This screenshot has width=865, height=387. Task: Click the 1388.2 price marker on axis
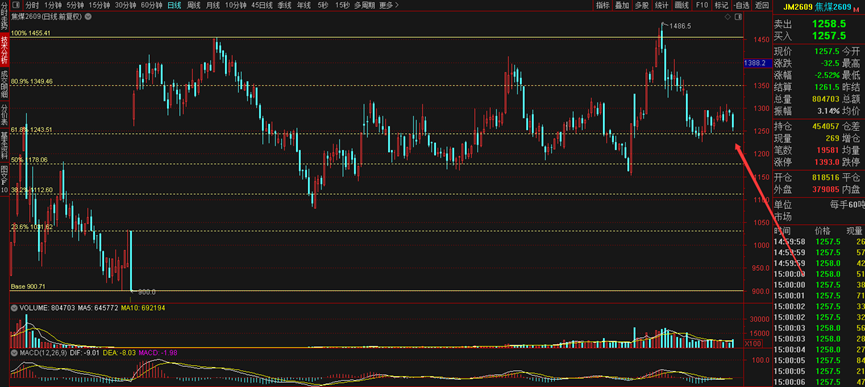click(755, 63)
